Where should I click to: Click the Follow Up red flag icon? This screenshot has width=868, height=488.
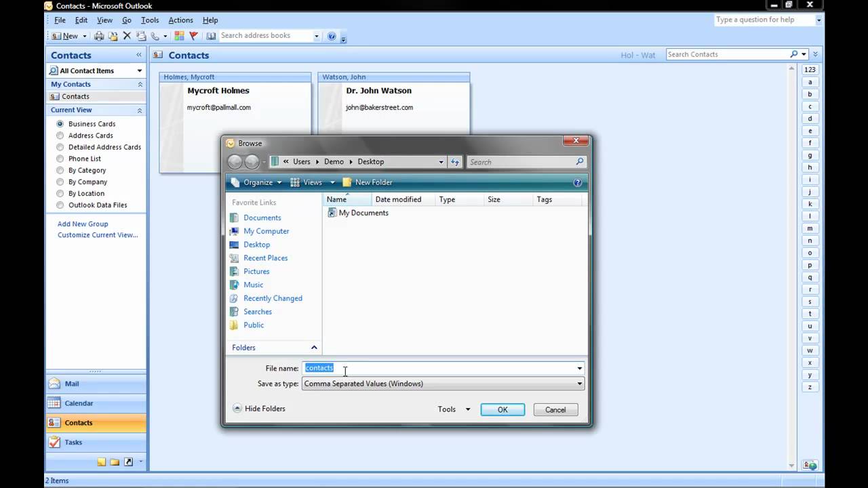coord(193,36)
